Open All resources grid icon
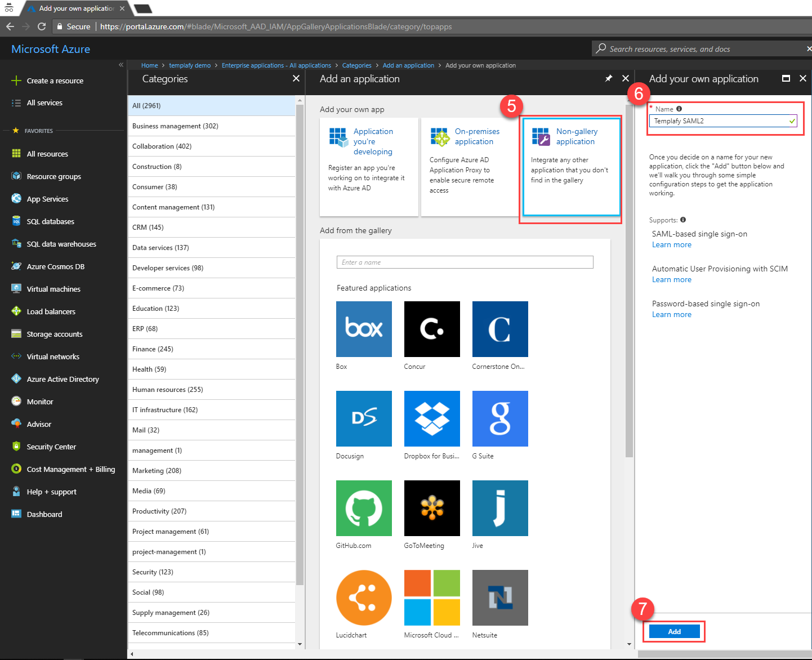The height and width of the screenshot is (660, 812). [x=16, y=154]
